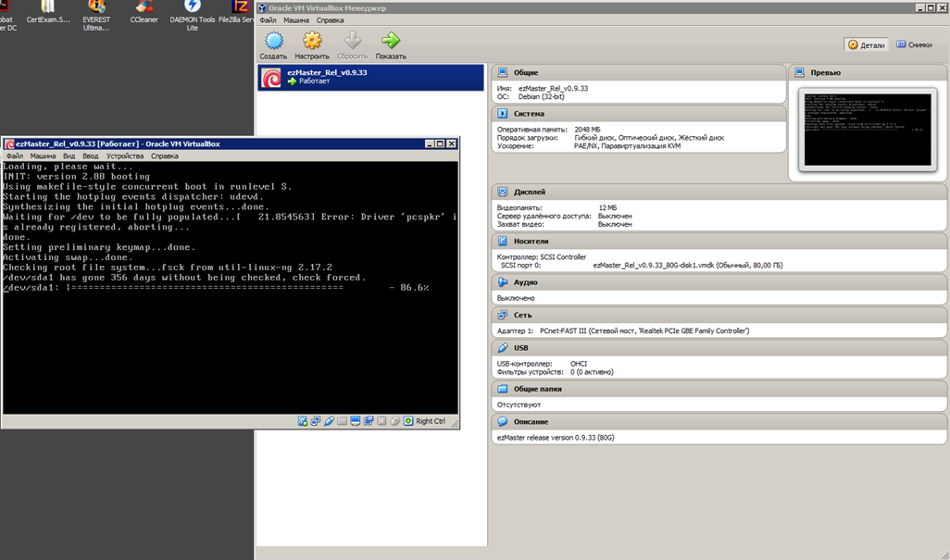Open Машина menu in VirtualBox Manager
Image resolution: width=950 pixels, height=560 pixels.
point(295,20)
